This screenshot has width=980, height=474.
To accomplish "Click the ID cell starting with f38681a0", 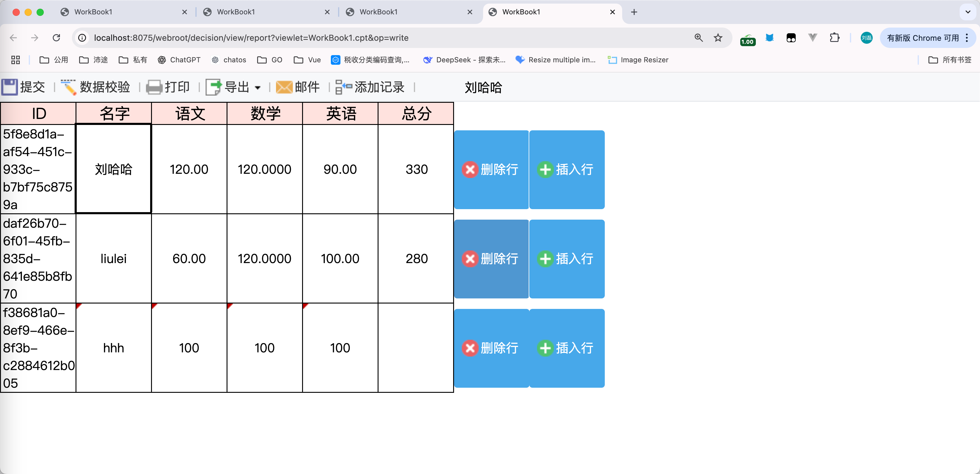I will click(38, 348).
